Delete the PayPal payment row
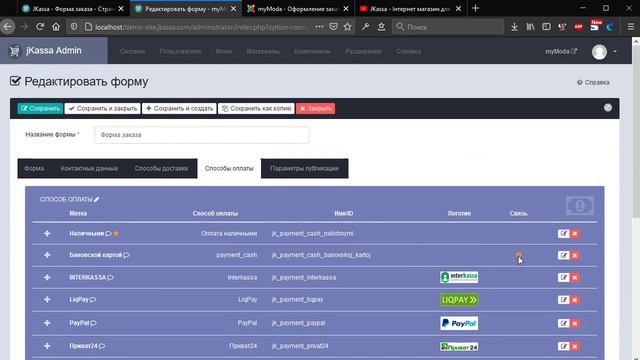The width and height of the screenshot is (640, 360). (x=575, y=323)
